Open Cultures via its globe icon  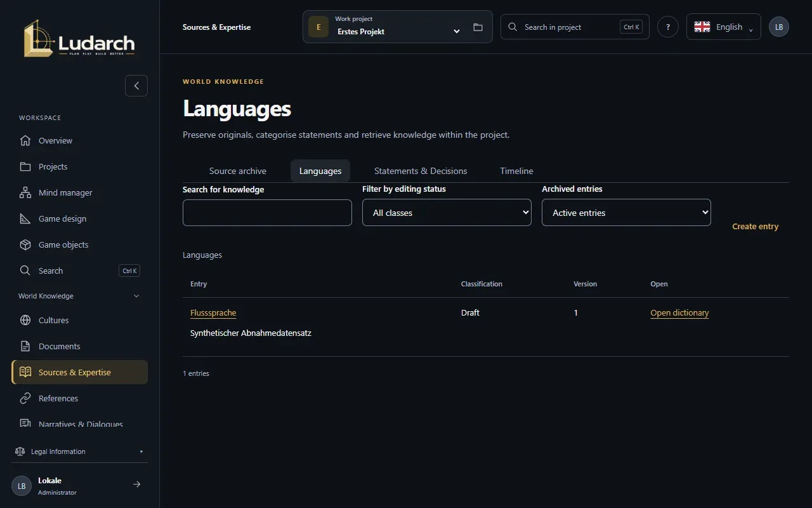(x=25, y=320)
